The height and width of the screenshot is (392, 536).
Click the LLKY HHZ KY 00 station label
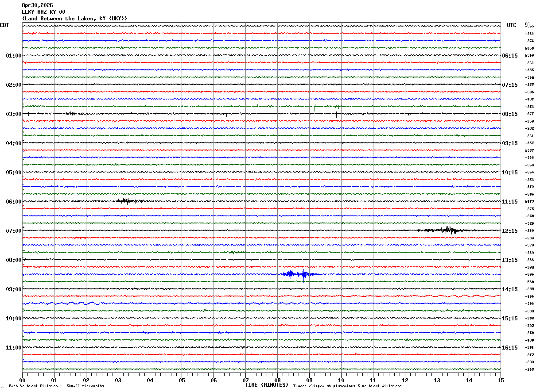click(x=43, y=12)
